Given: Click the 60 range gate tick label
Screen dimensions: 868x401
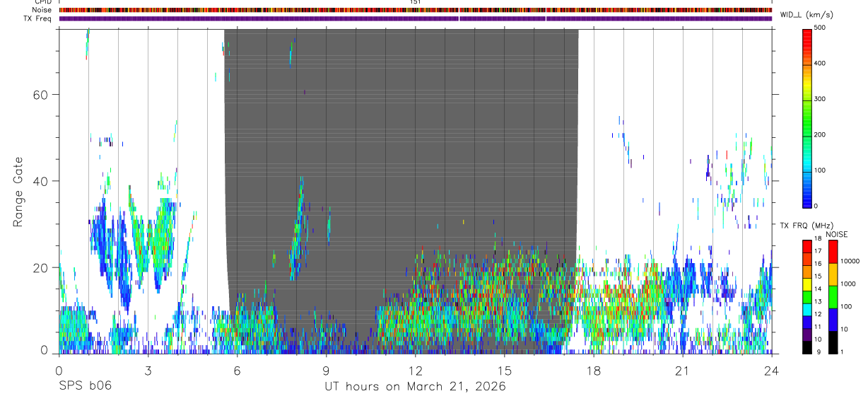Looking at the screenshot, I should (x=40, y=95).
